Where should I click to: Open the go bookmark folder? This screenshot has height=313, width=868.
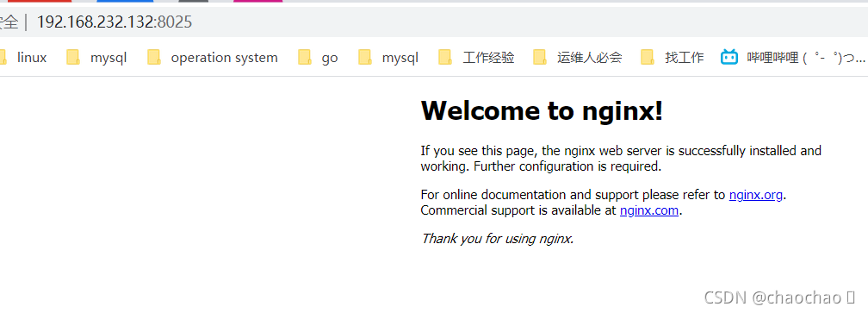click(x=319, y=57)
